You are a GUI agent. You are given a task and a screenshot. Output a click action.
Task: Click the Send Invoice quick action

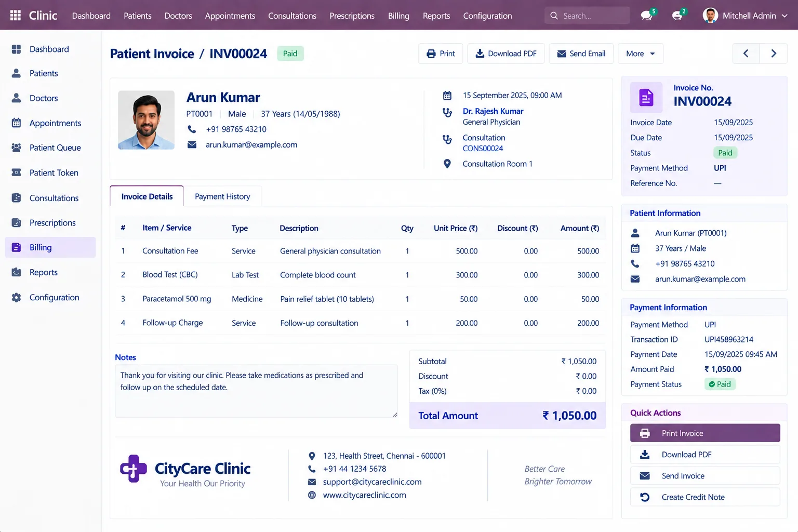(705, 476)
